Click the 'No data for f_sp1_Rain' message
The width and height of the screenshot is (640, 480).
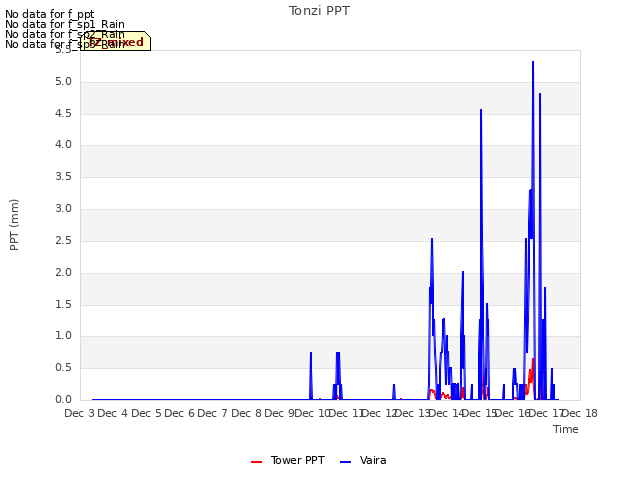tap(65, 24)
